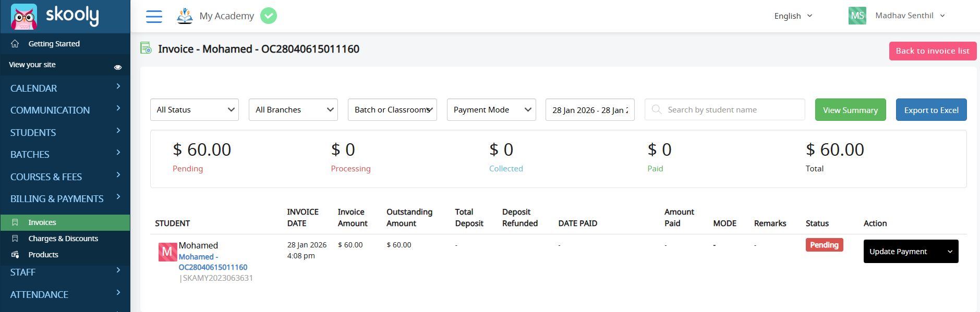The width and height of the screenshot is (980, 312).
Task: Select Products in the sidebar
Action: tap(43, 255)
